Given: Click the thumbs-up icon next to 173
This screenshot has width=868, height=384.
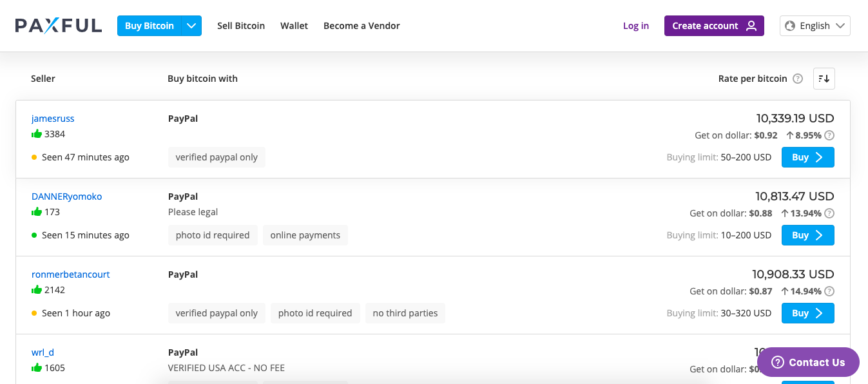Looking at the screenshot, I should [37, 212].
